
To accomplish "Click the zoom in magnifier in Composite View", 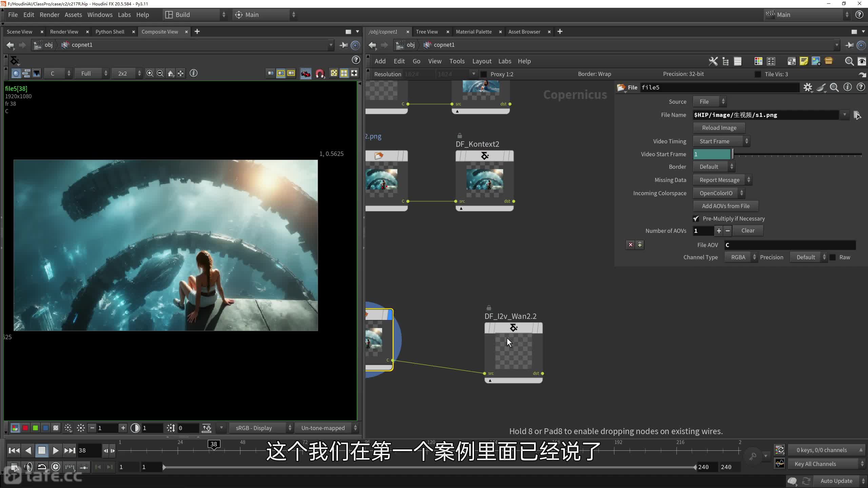I will tap(150, 73).
